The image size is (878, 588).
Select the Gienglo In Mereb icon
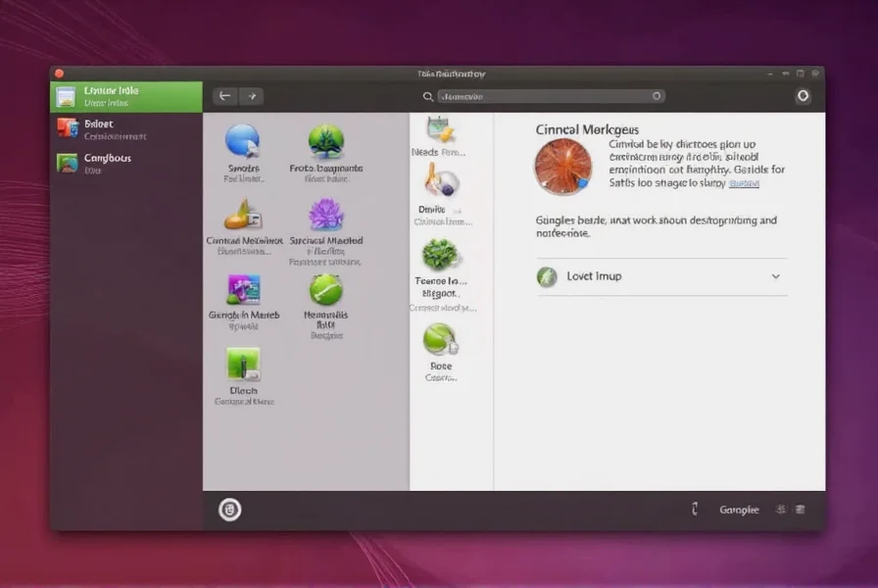(243, 289)
